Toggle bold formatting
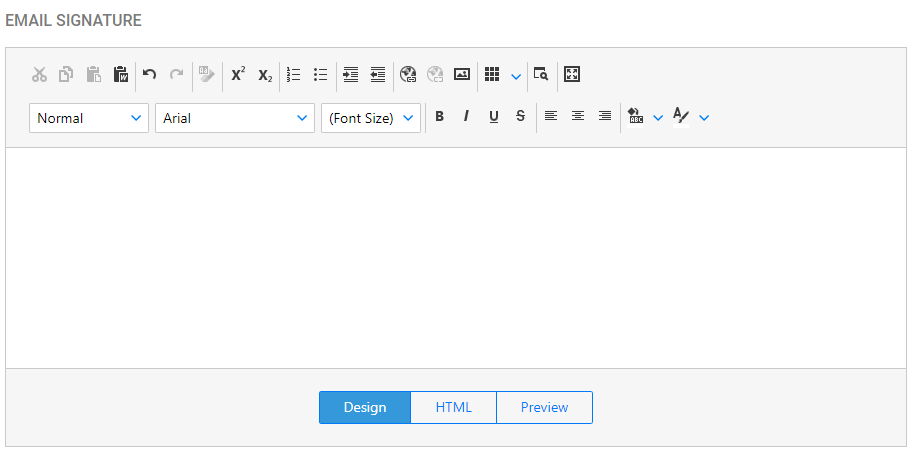This screenshot has height=454, width=916. pyautogui.click(x=439, y=116)
